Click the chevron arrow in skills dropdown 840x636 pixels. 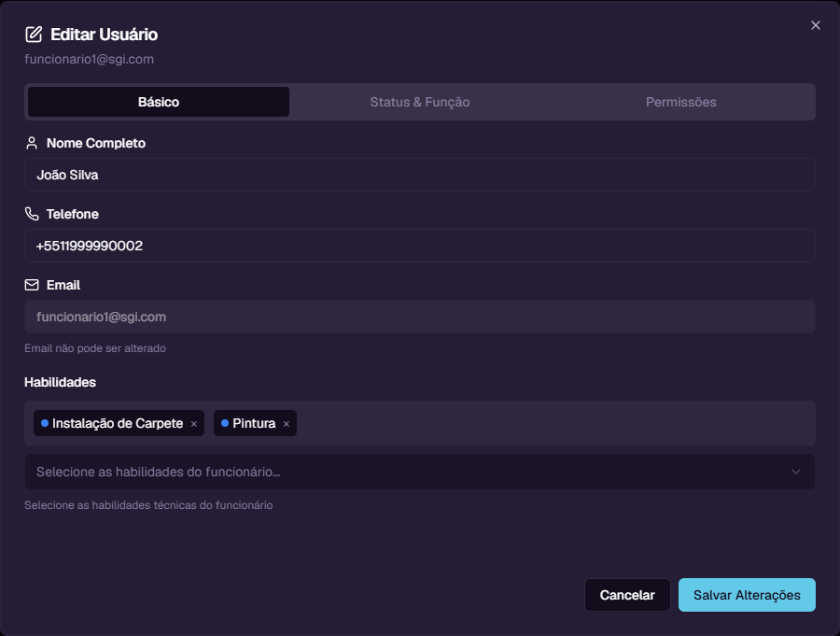click(x=796, y=472)
